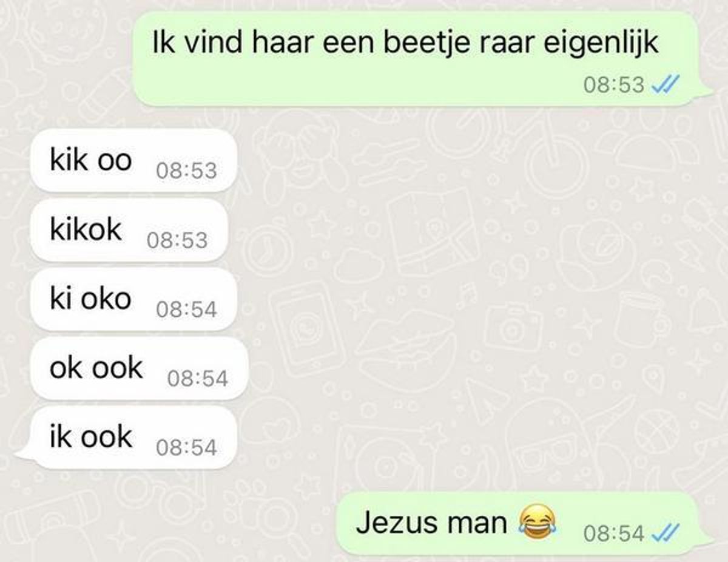Select the message 'Ik vind haar een beetje raar eigenlijk'
The height and width of the screenshot is (562, 728).
pos(413,59)
